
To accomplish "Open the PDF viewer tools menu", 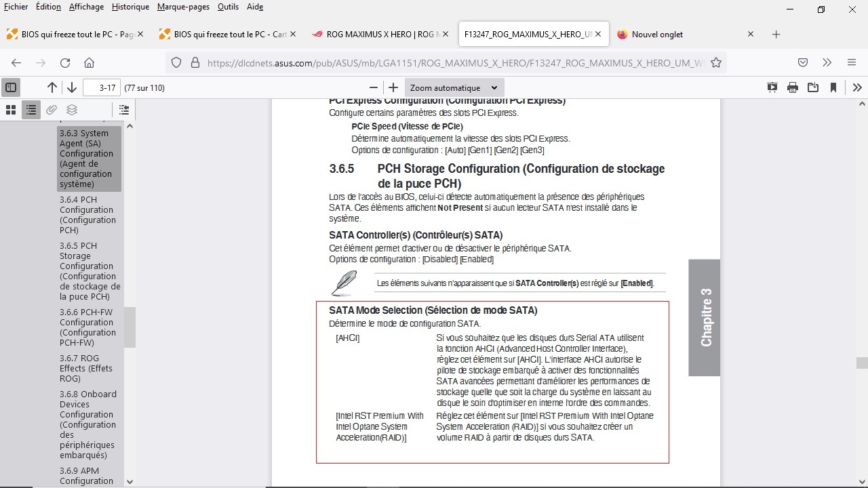I will pos(857,87).
